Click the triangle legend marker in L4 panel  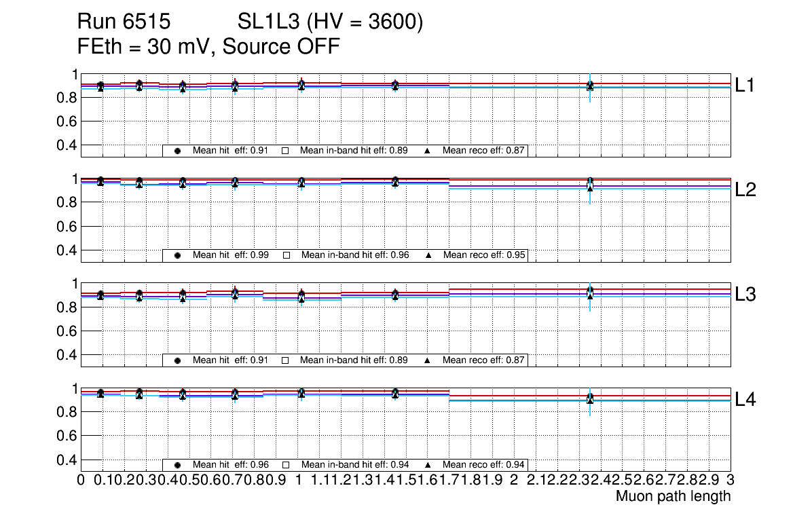[428, 465]
